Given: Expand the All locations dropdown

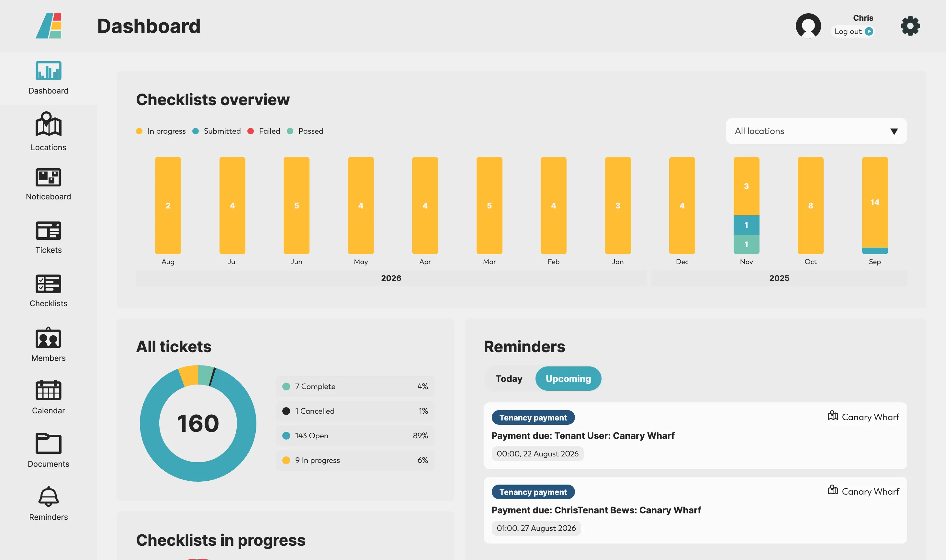Looking at the screenshot, I should click(816, 131).
